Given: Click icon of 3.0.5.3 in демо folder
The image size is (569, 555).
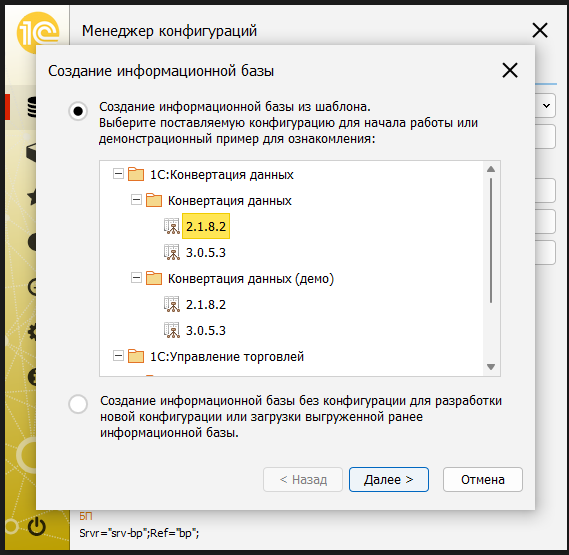Looking at the screenshot, I should [x=172, y=330].
